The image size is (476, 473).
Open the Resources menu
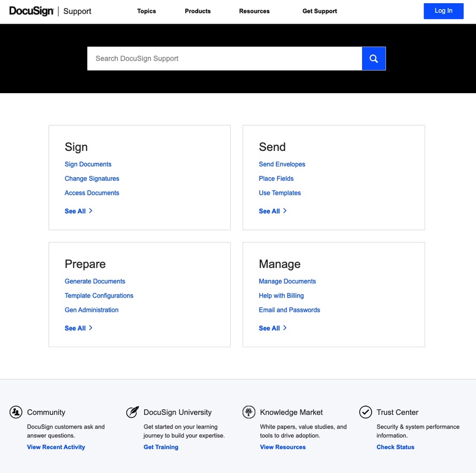pos(254,11)
